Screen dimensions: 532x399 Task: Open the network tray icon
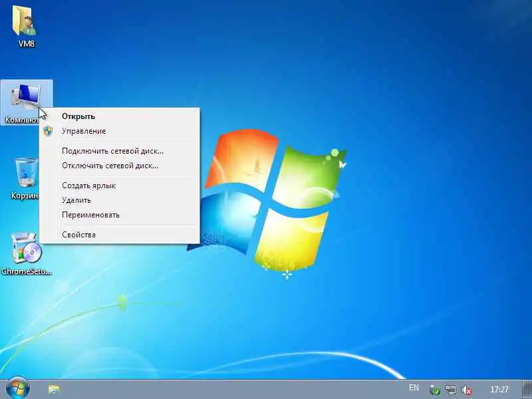tap(451, 390)
